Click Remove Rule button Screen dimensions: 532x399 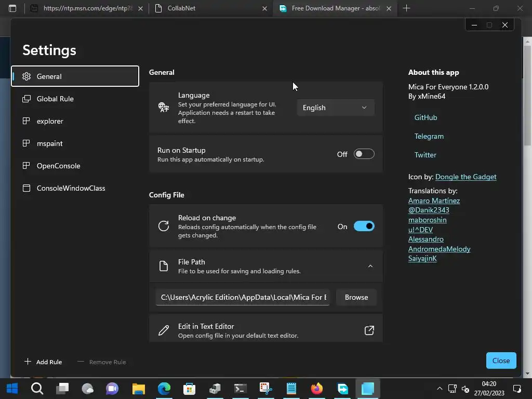[x=102, y=362]
